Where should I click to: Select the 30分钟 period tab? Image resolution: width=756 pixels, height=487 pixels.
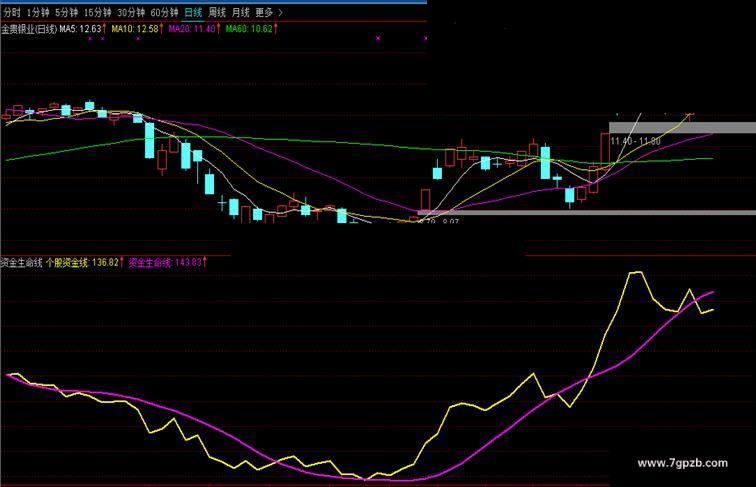131,13
